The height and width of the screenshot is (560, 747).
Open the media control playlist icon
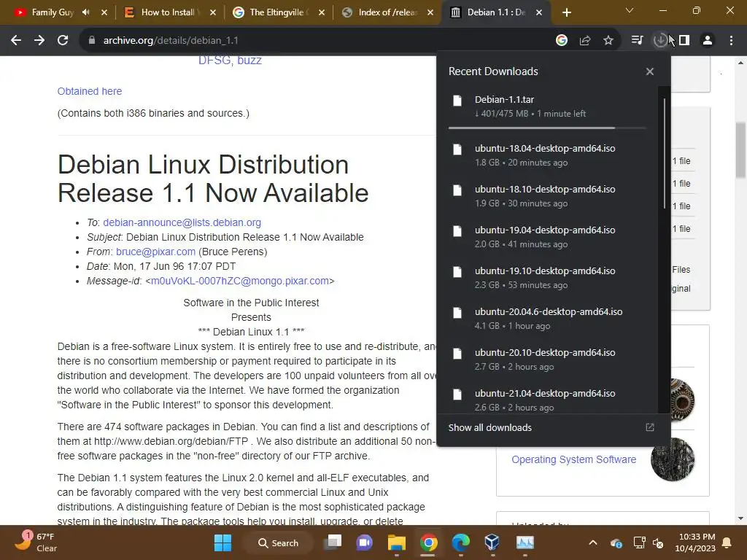coord(637,41)
